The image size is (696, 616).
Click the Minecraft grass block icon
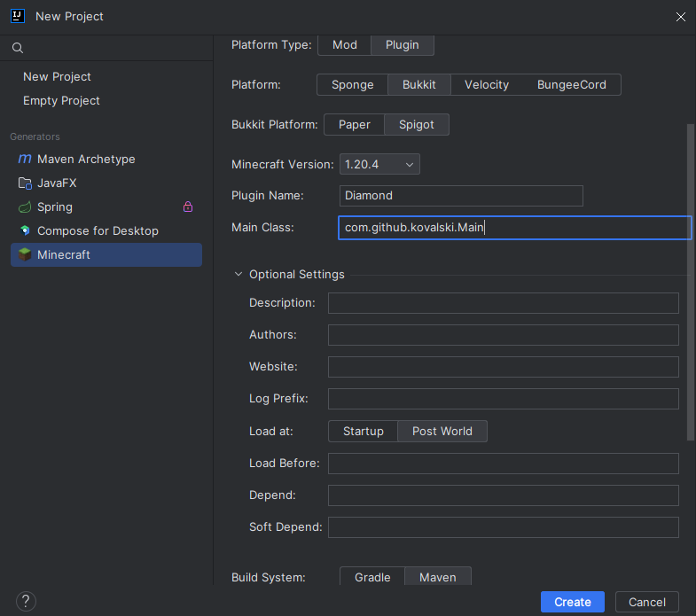pos(25,254)
